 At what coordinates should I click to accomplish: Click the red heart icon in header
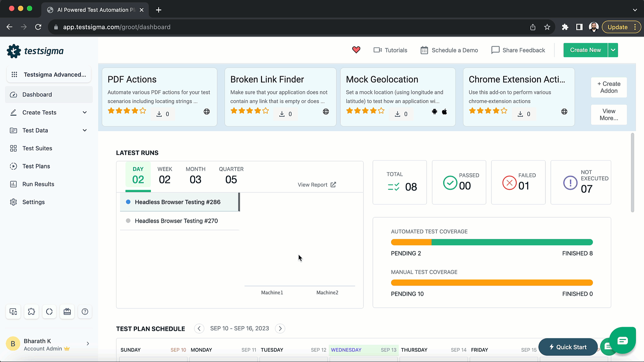[356, 50]
